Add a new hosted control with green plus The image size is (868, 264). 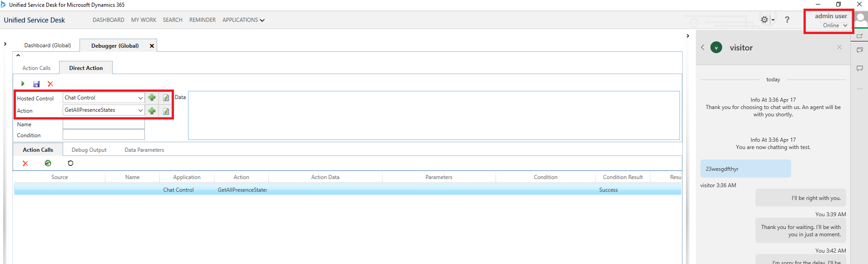pos(152,98)
